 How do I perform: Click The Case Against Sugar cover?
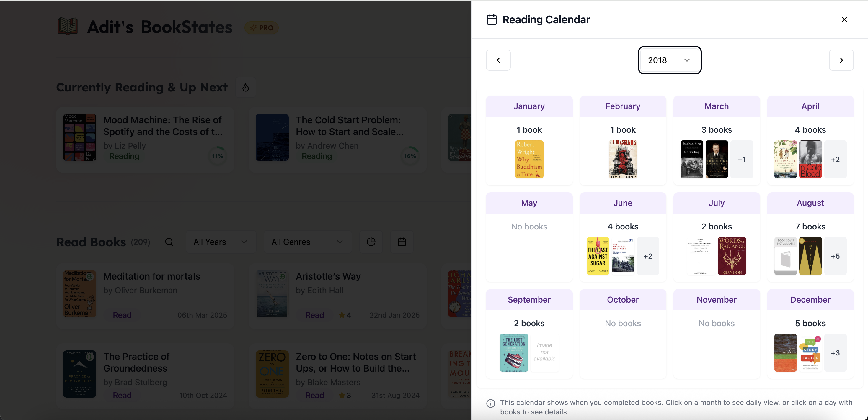point(598,256)
